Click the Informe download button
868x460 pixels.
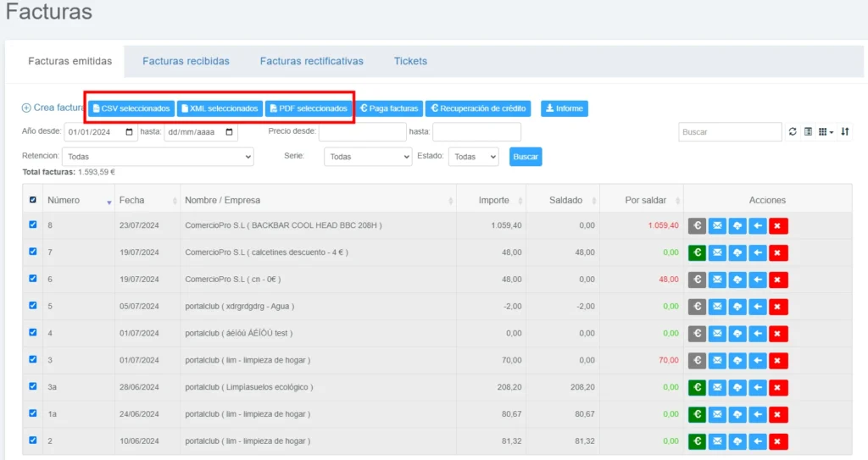[x=564, y=108]
